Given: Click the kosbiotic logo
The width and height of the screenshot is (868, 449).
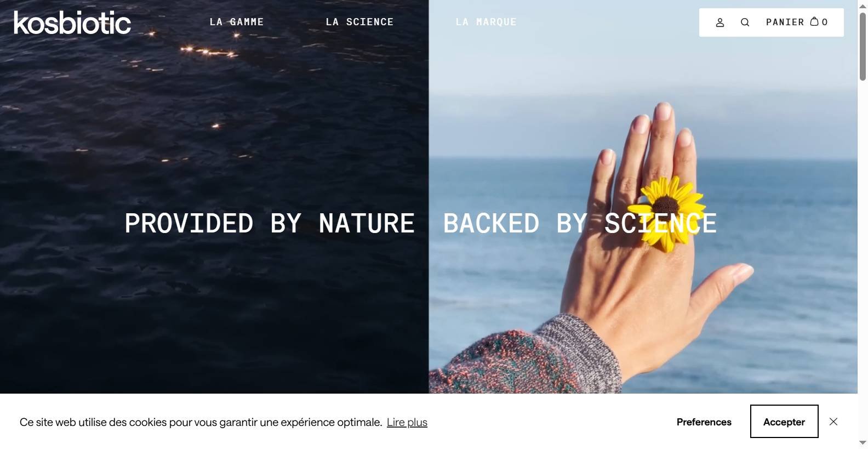Looking at the screenshot, I should [x=72, y=22].
